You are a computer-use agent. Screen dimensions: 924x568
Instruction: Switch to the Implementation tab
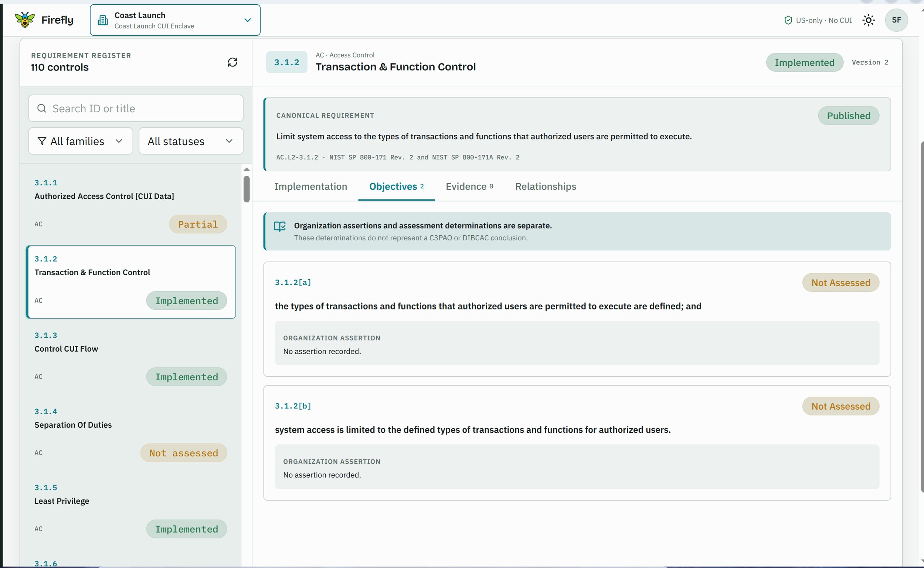310,187
